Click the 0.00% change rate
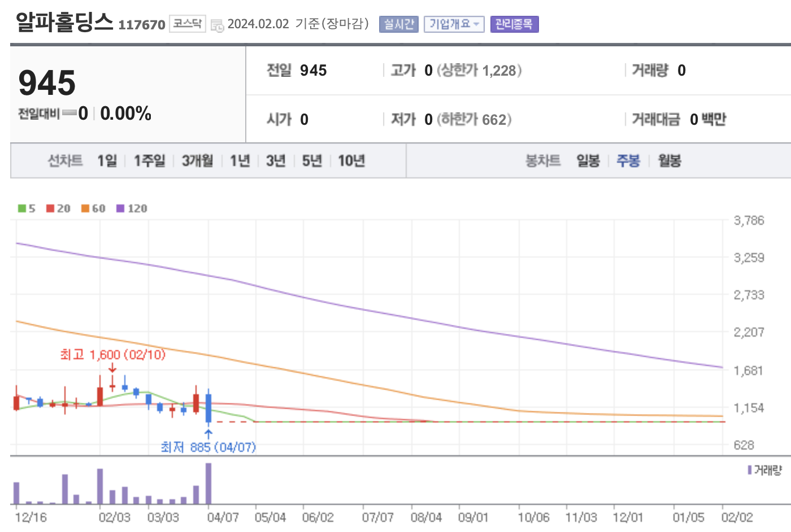 pos(125,114)
